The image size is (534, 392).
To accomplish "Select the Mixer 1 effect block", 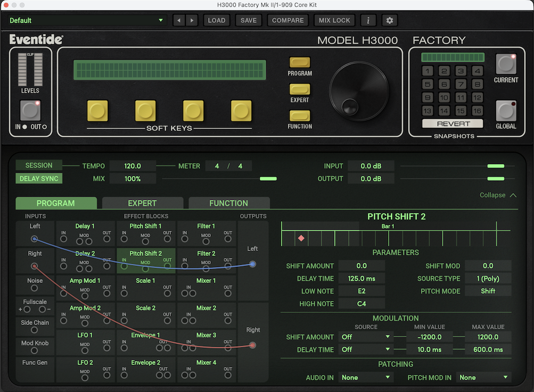I will [207, 288].
